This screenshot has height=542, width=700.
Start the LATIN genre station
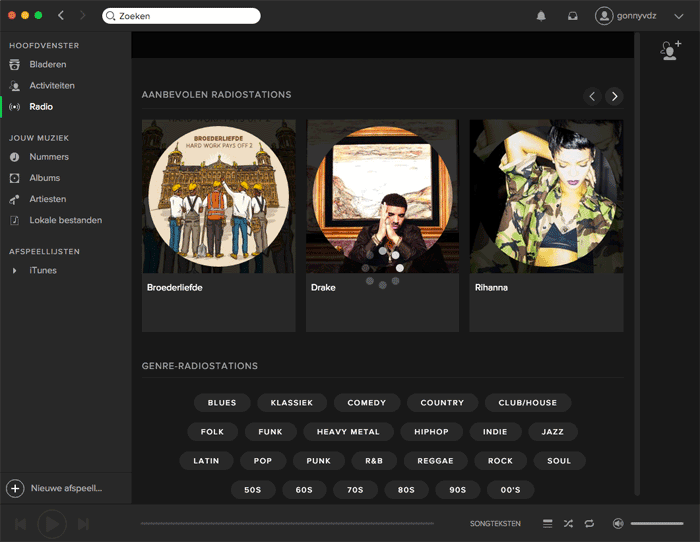(x=206, y=461)
